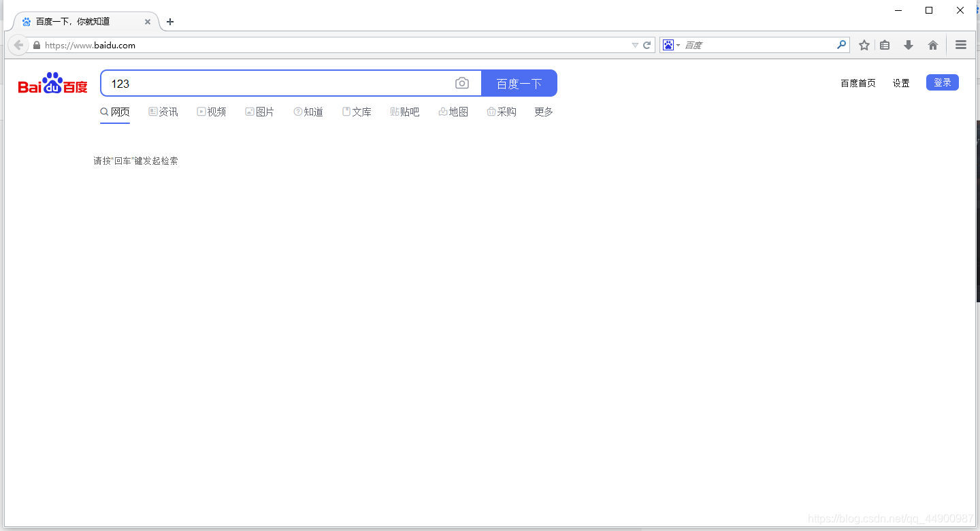Click magnifier in browser search box
Screen dimensions: 980x531
pos(842,45)
